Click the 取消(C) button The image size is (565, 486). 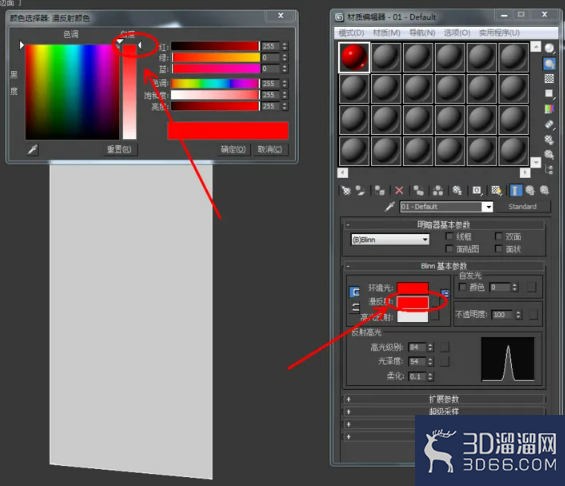[270, 149]
